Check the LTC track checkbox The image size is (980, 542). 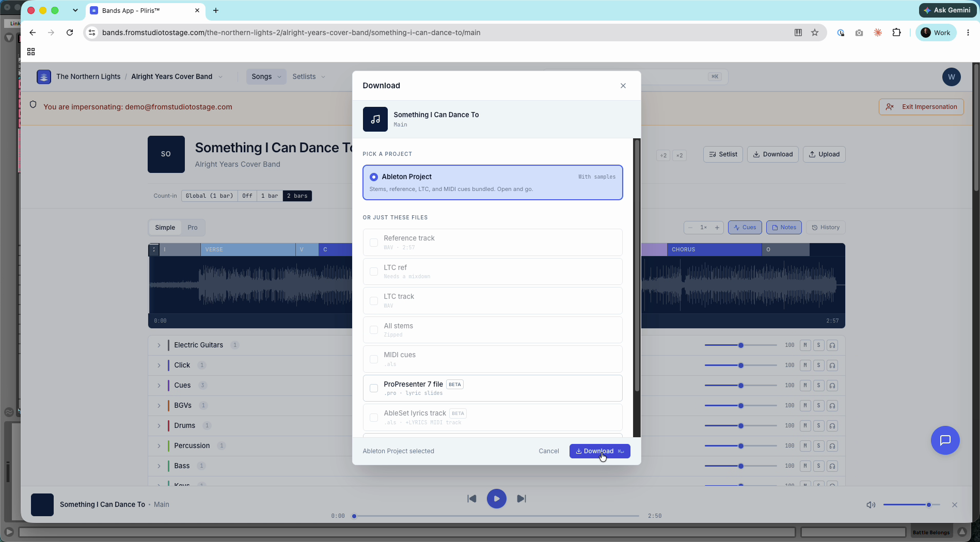pyautogui.click(x=374, y=300)
